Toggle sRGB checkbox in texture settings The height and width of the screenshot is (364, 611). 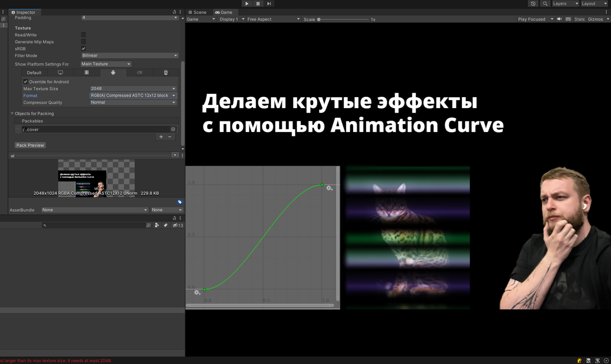pyautogui.click(x=83, y=48)
